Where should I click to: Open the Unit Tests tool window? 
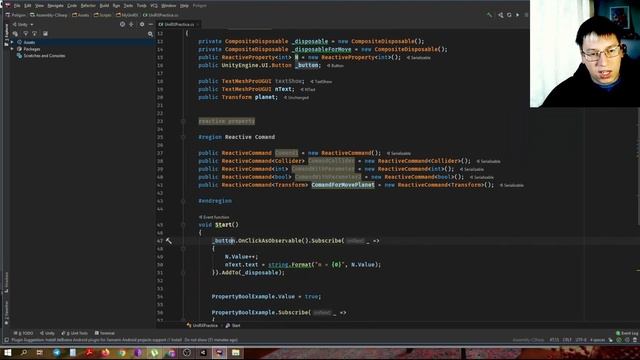74,333
